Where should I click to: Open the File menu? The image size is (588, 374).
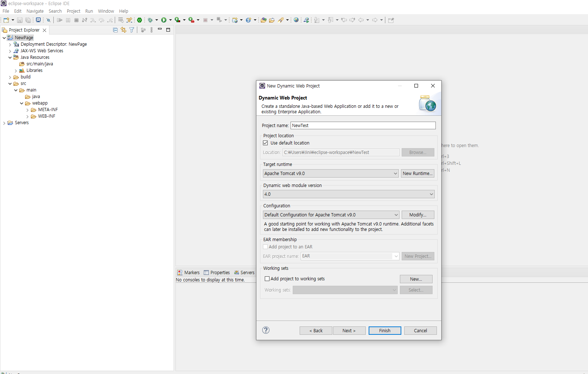click(x=6, y=11)
